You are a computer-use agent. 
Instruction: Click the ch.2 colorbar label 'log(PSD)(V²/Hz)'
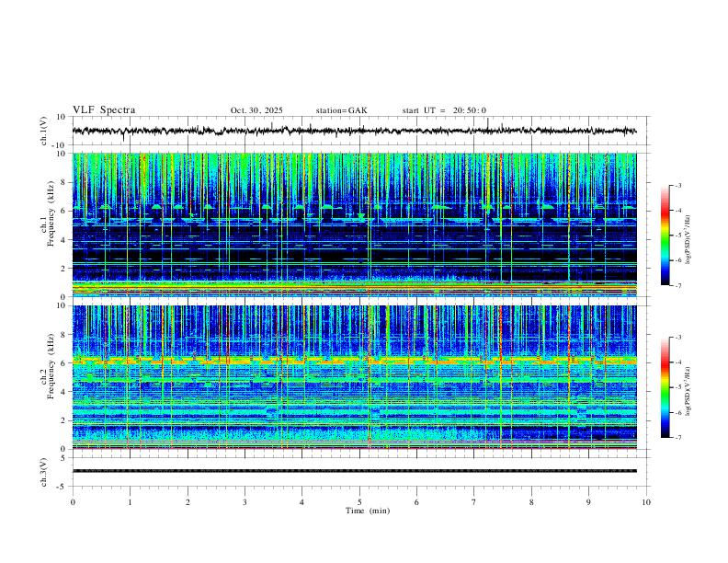[688, 391]
